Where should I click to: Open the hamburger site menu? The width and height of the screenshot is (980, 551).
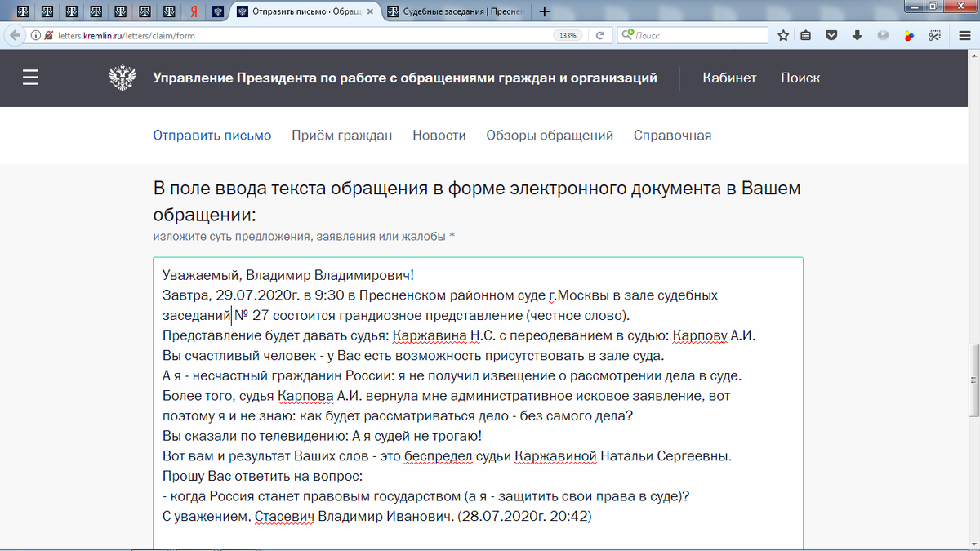tap(31, 78)
